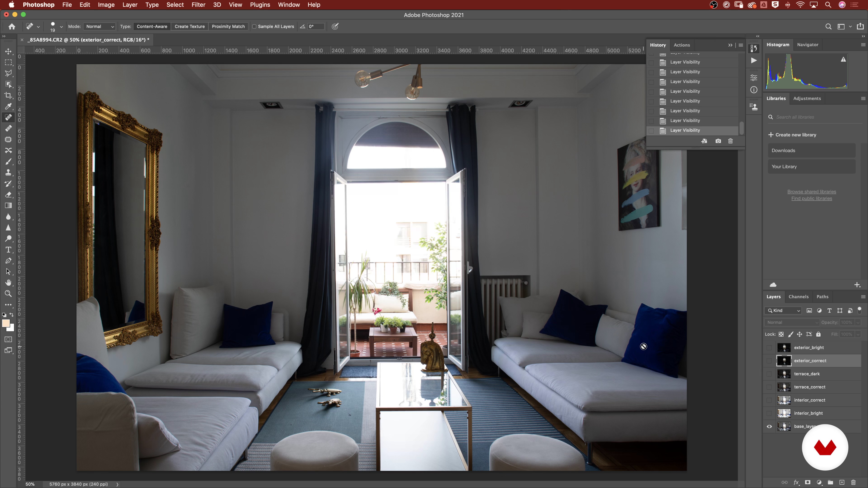This screenshot has height=488, width=868.
Task: Switch to the Channels tab
Action: click(x=798, y=297)
